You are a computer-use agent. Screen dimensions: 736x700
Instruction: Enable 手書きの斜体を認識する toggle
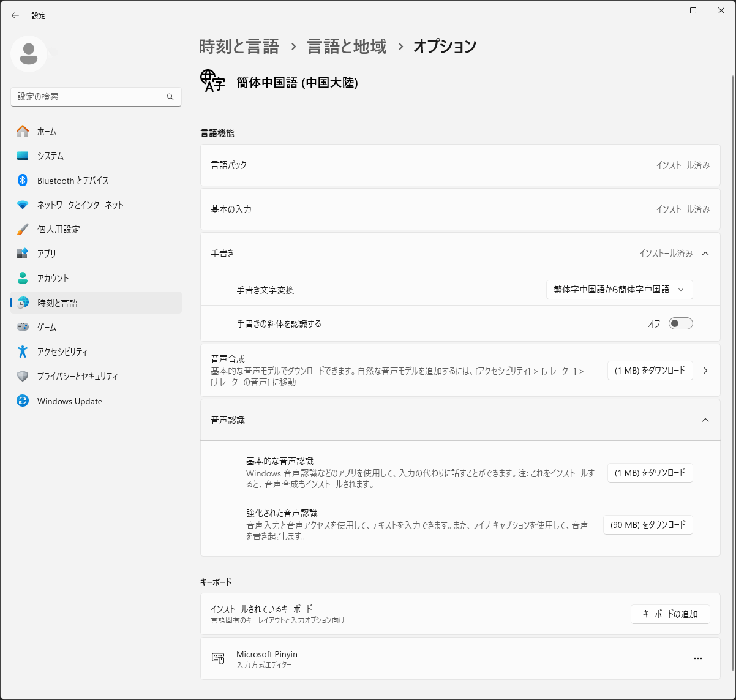(x=680, y=323)
